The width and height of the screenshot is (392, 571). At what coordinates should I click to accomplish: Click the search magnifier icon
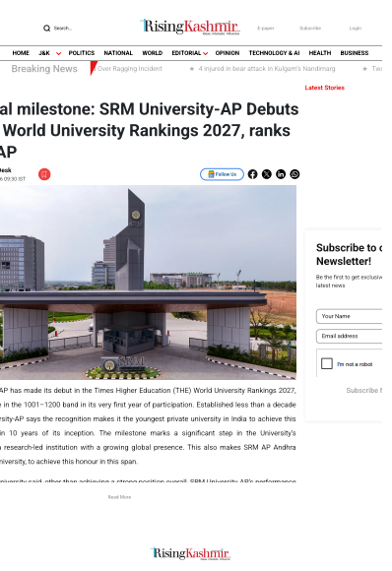click(x=46, y=28)
